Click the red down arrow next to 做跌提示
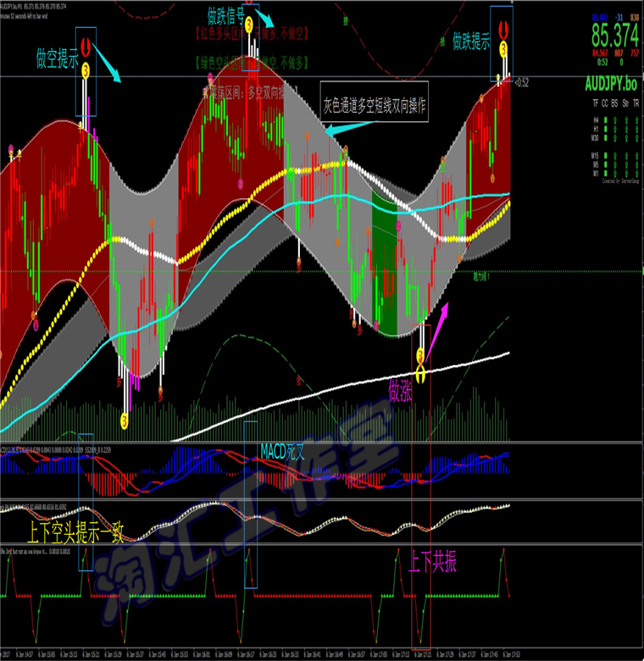 503,29
